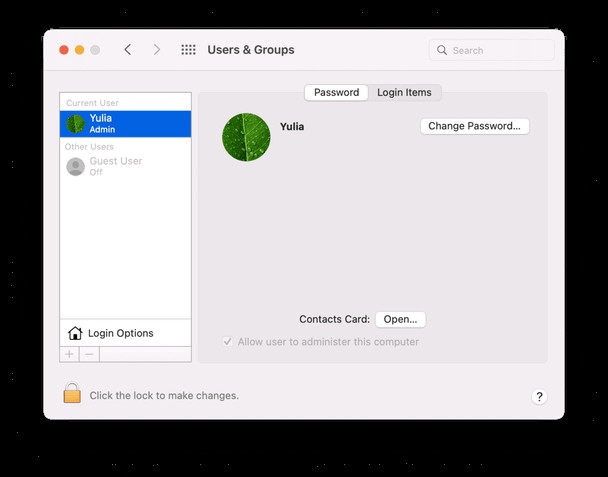
Task: Add a user with the plus button
Action: [x=69, y=354]
